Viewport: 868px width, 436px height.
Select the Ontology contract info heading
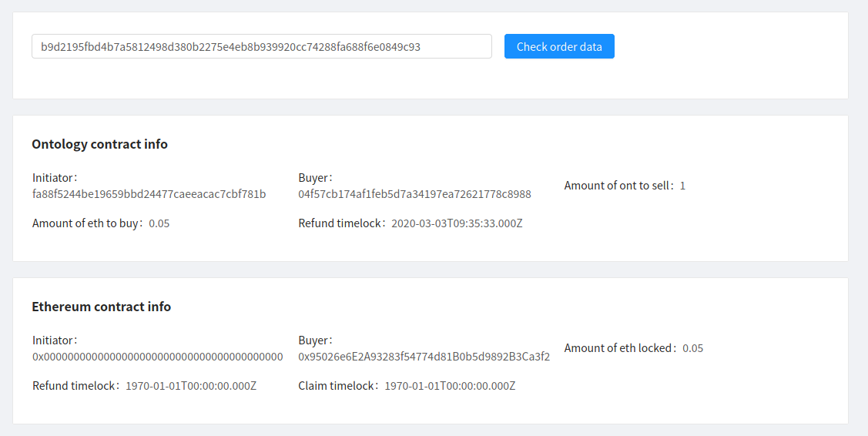(x=99, y=144)
